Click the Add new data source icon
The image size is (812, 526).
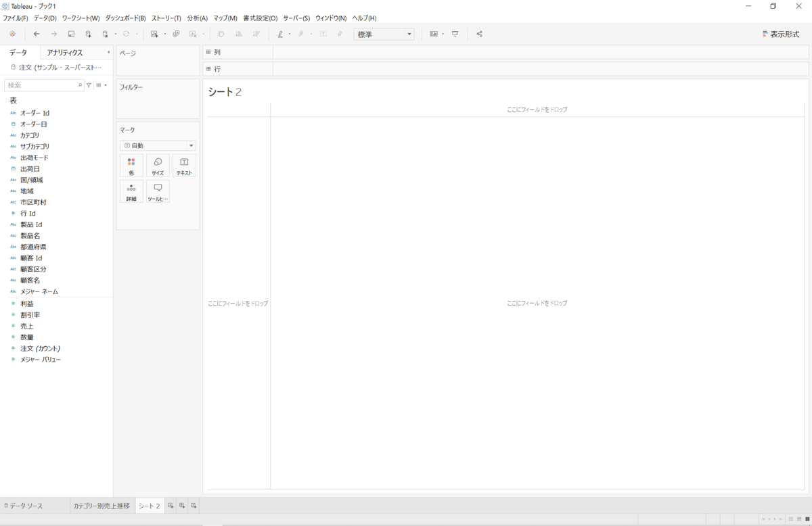coord(88,34)
